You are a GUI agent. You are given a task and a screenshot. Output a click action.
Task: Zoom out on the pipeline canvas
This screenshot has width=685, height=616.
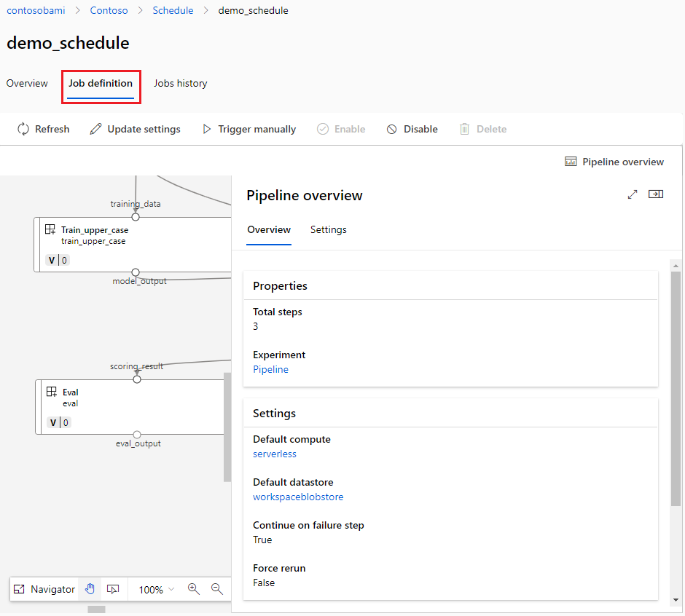point(217,589)
